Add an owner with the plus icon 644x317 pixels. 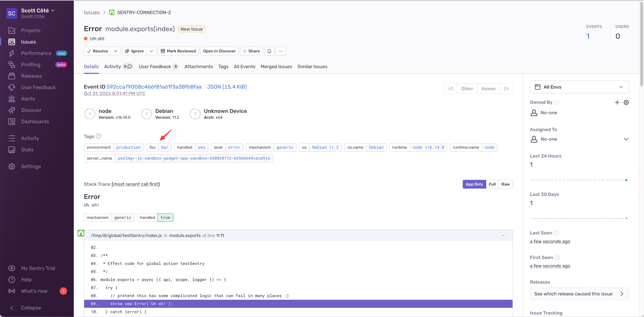click(617, 102)
